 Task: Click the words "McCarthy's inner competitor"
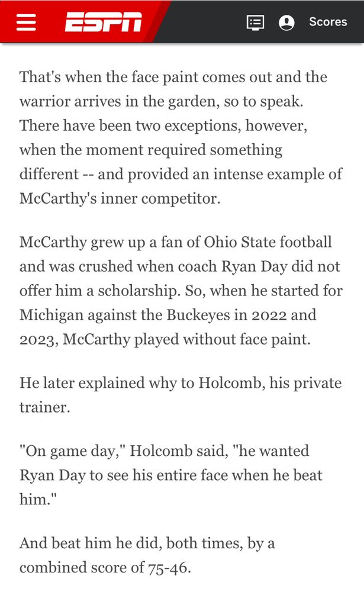tap(120, 198)
